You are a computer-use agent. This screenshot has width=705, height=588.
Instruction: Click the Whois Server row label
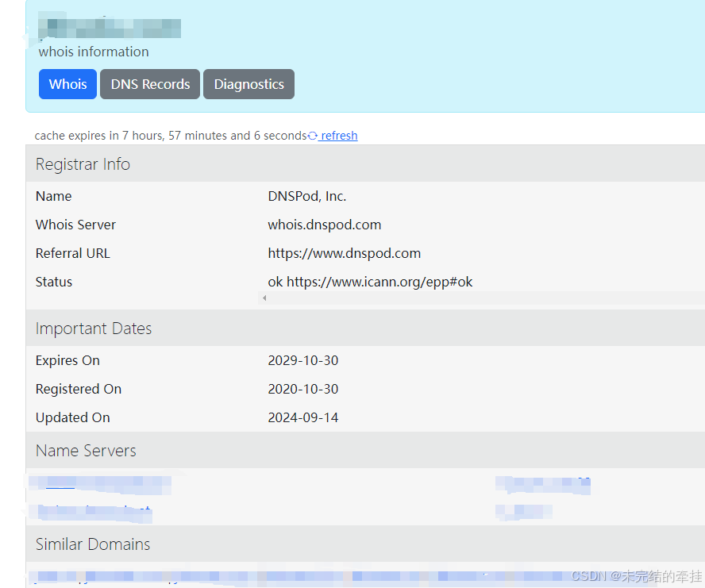(x=75, y=225)
